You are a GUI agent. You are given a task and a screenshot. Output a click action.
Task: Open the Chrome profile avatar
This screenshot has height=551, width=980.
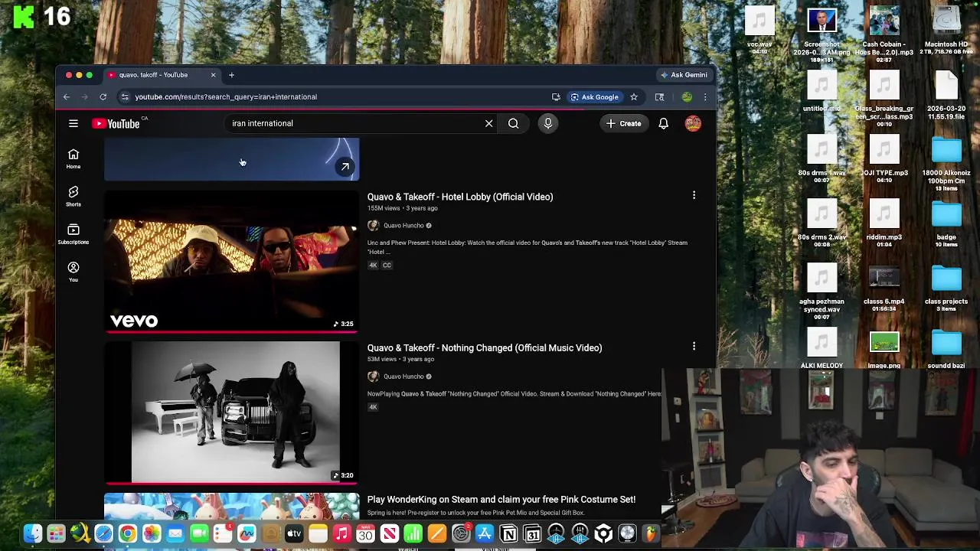click(687, 97)
